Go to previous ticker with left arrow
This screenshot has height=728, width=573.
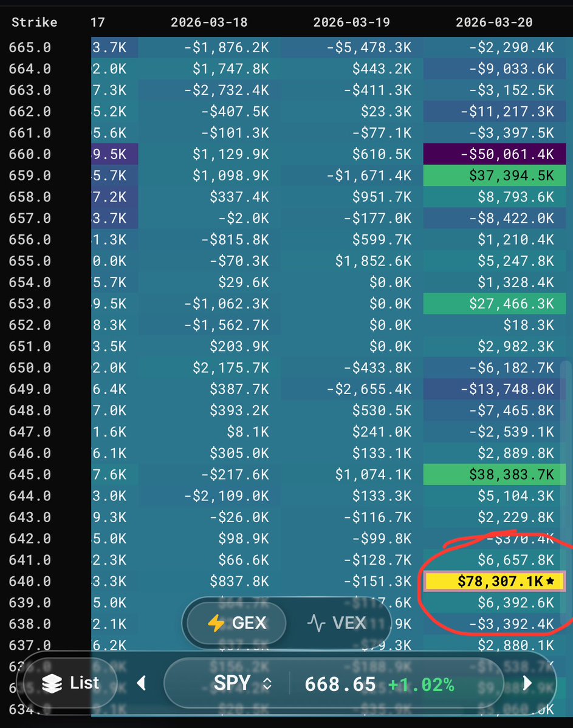(x=142, y=683)
